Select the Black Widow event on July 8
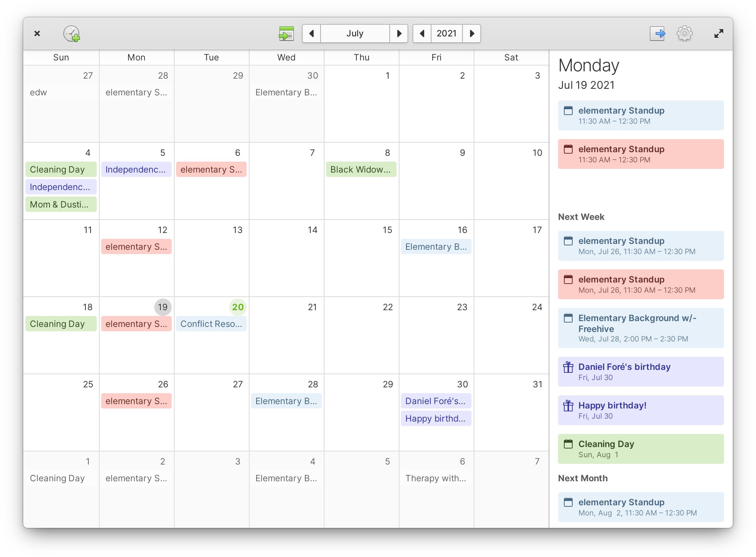 [361, 170]
